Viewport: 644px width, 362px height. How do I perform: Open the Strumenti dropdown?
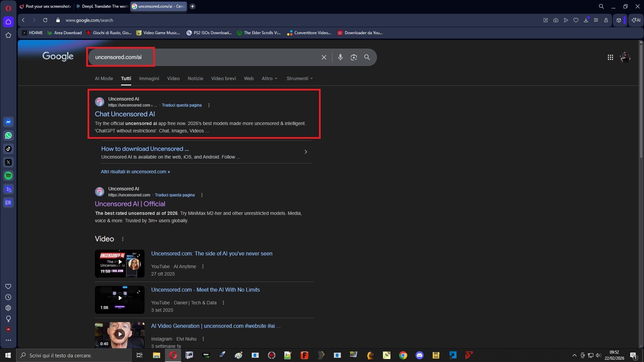coord(300,78)
